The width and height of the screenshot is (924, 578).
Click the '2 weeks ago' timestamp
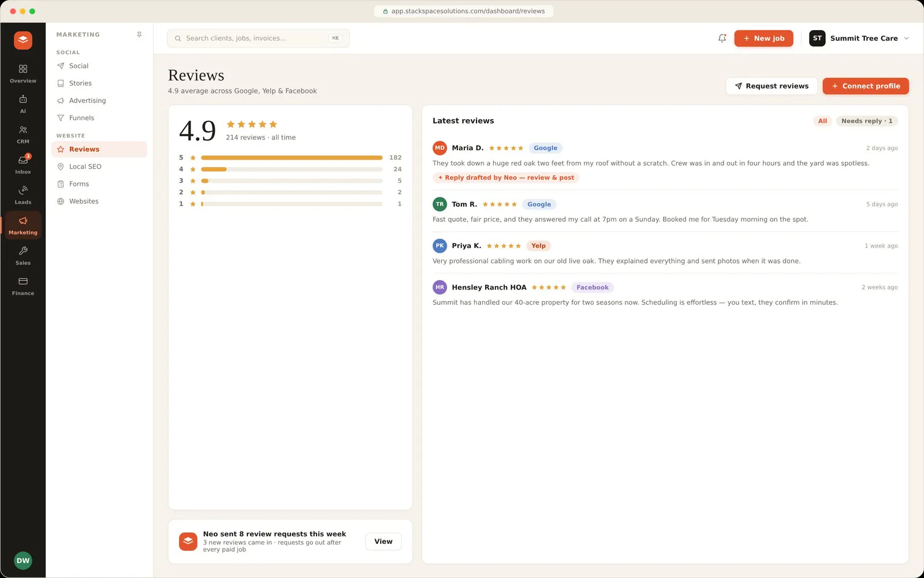(880, 287)
